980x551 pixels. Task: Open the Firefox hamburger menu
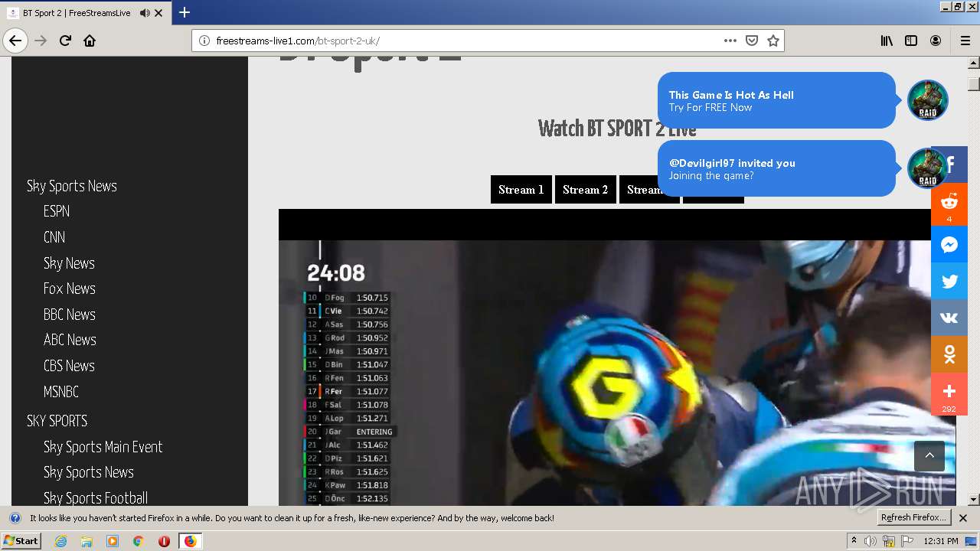(x=965, y=41)
